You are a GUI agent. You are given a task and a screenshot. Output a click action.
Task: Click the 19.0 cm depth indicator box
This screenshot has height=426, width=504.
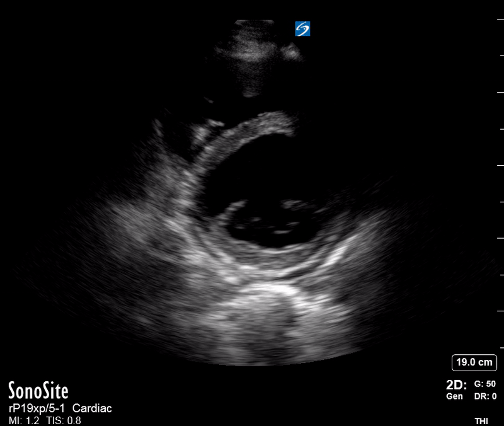pyautogui.click(x=474, y=362)
